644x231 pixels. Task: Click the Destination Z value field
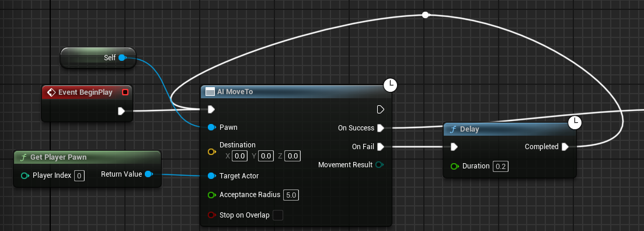(x=293, y=156)
